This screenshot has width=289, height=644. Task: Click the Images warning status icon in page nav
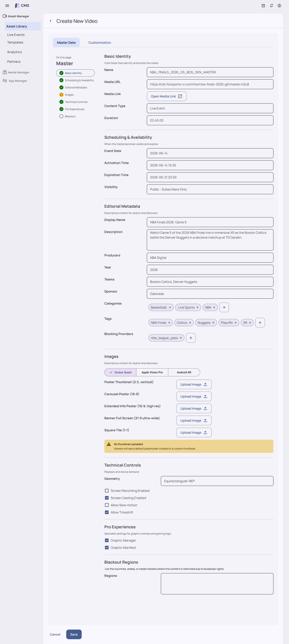click(x=61, y=94)
